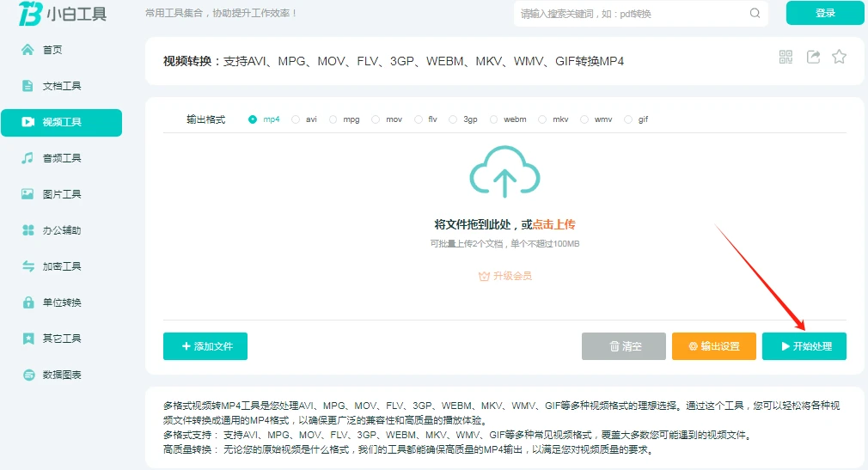Open 文档工具 menu item

point(61,86)
